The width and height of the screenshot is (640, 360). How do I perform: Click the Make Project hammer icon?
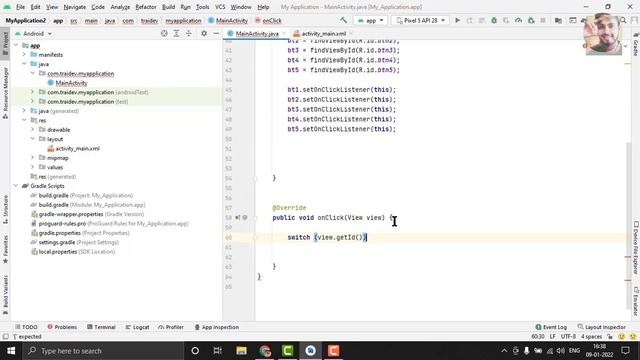click(x=344, y=20)
